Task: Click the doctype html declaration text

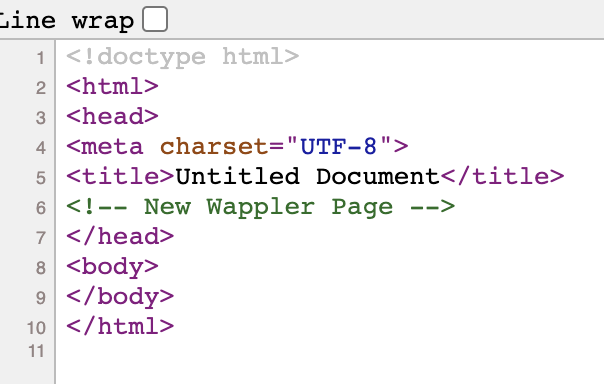Action: tap(183, 57)
